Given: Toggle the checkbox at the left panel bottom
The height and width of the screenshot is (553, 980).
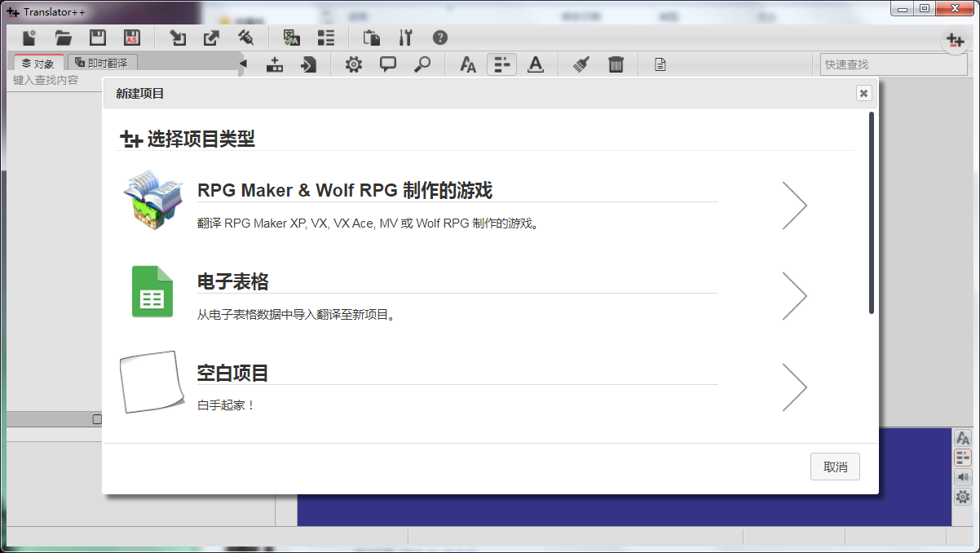Looking at the screenshot, I should pos(97,418).
